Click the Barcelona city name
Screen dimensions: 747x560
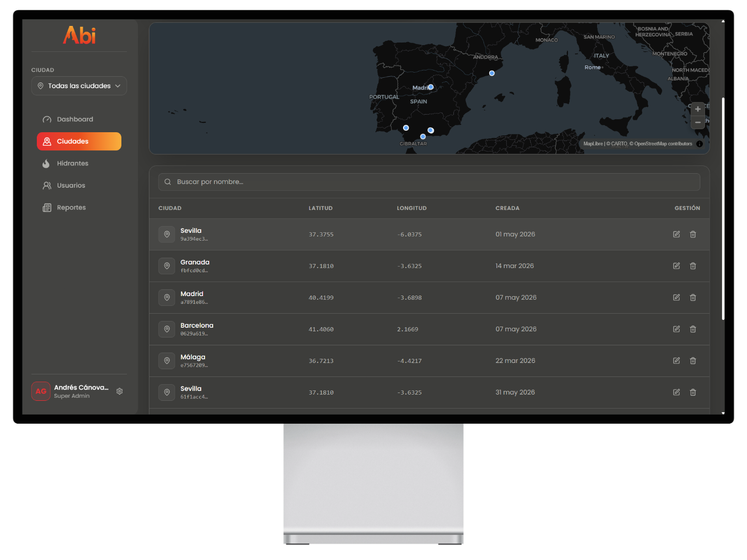point(197,326)
